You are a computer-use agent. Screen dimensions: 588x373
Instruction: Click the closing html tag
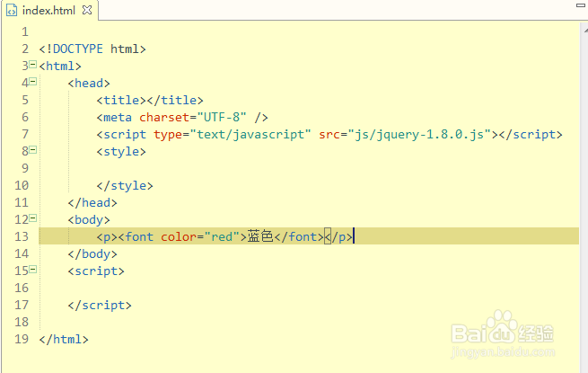(x=63, y=339)
